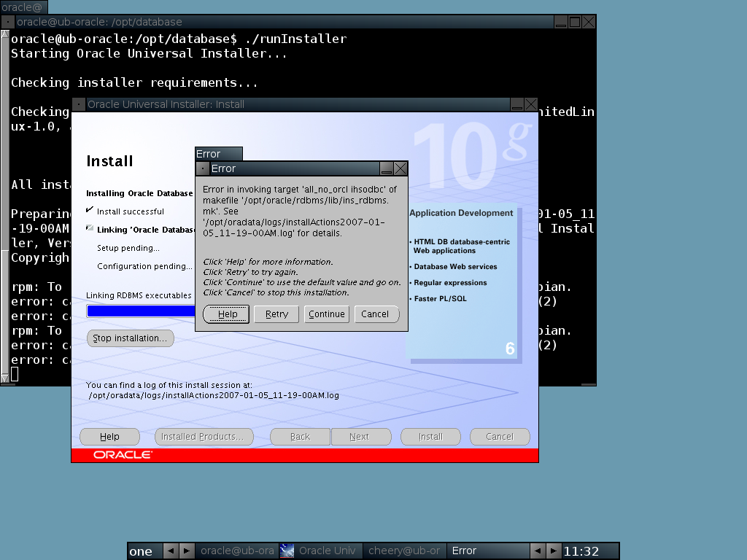This screenshot has width=747, height=560.
Task: Click the Install button at bottom
Action: coord(430,437)
